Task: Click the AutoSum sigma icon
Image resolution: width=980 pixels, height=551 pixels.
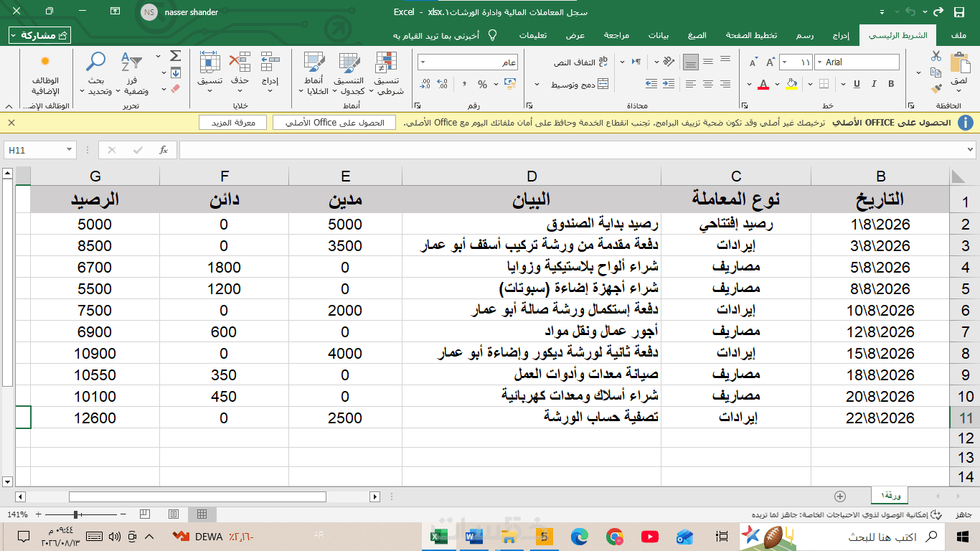Action: point(175,56)
